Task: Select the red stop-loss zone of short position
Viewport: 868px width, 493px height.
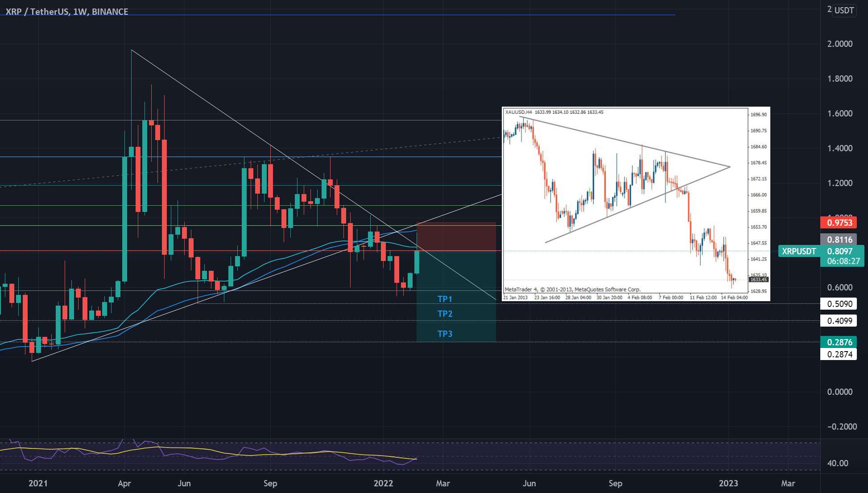Action: (x=456, y=236)
